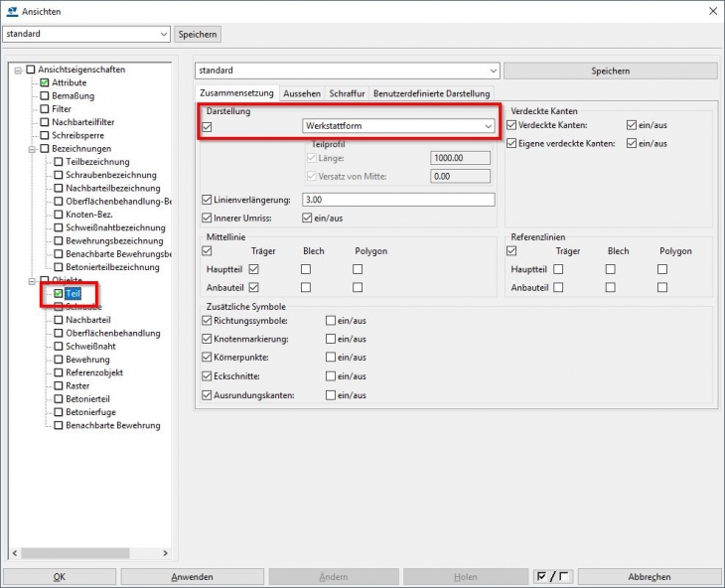Screen dimensions: 725x588
Task: Check the Schraube tree item checkbox
Action: pos(59,307)
